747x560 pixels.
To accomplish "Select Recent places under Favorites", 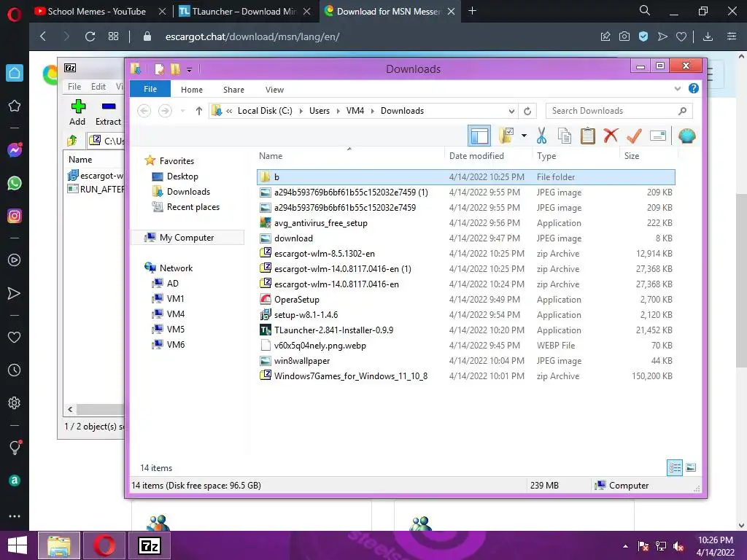I will click(x=193, y=206).
